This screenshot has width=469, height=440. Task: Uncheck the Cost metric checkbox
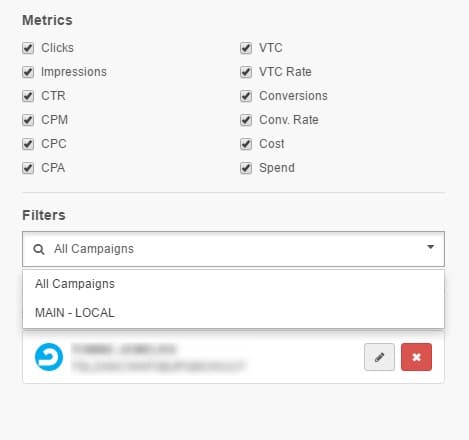[x=246, y=144]
